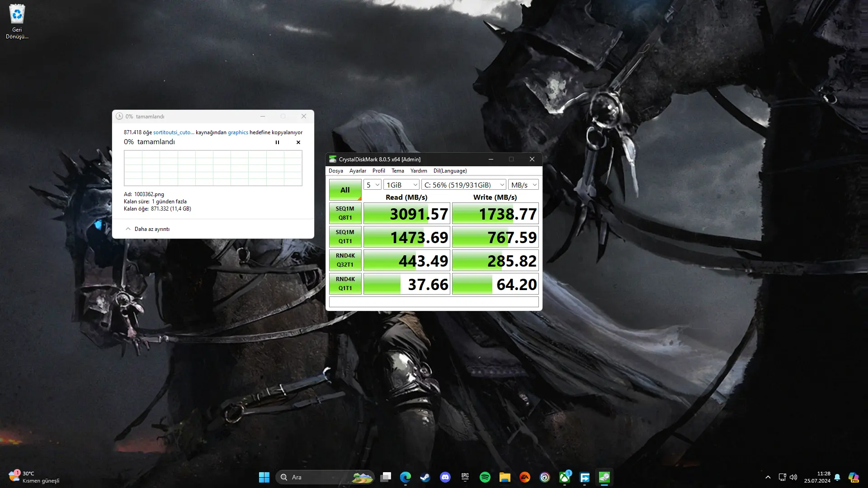The width and height of the screenshot is (868, 488).
Task: Open File Explorer from the taskbar
Action: point(505,477)
